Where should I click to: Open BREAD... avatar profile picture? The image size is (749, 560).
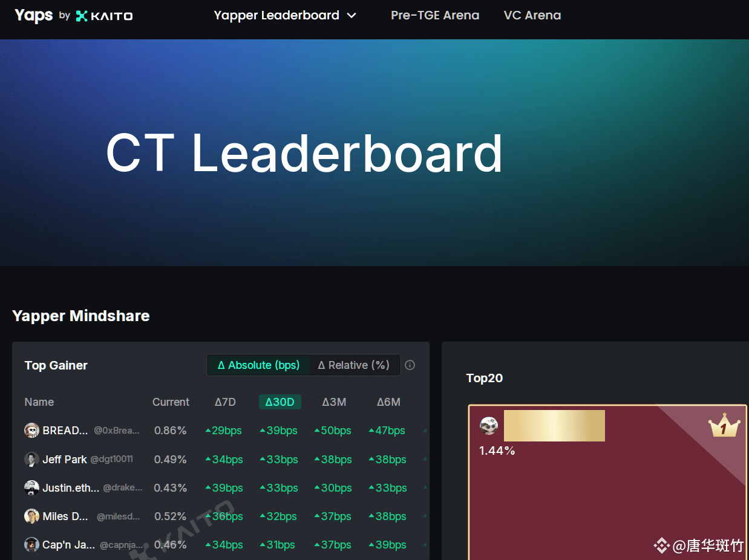pyautogui.click(x=31, y=431)
